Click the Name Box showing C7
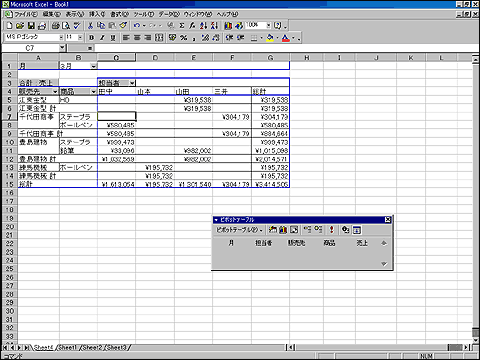The width and height of the screenshot is (480, 360). (x=30, y=48)
